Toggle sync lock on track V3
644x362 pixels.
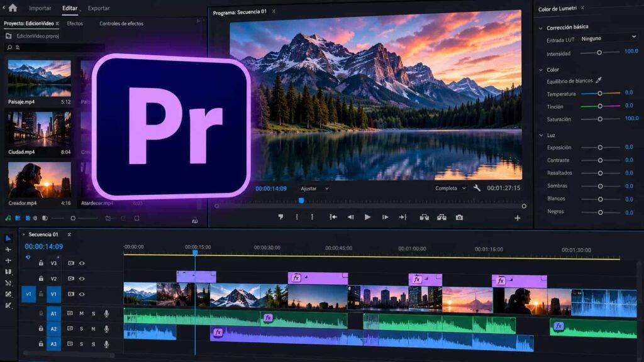(x=71, y=263)
